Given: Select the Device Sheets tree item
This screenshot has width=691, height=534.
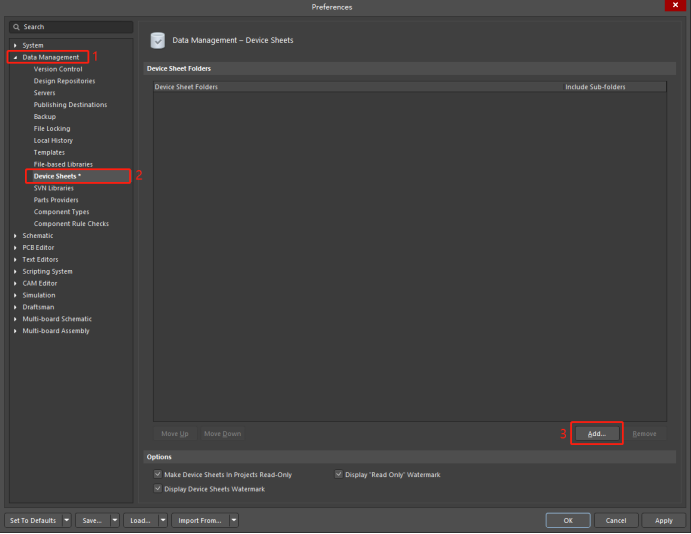Looking at the screenshot, I should click(57, 176).
